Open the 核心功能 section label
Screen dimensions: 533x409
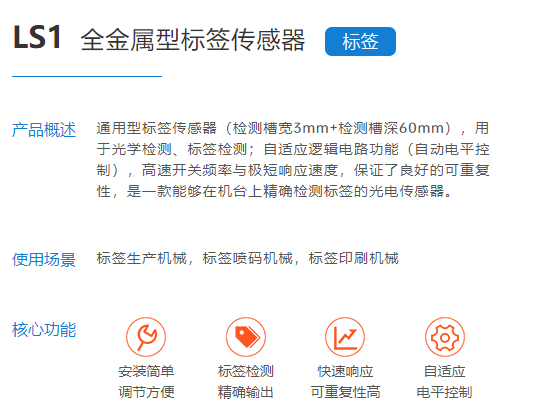(44, 330)
